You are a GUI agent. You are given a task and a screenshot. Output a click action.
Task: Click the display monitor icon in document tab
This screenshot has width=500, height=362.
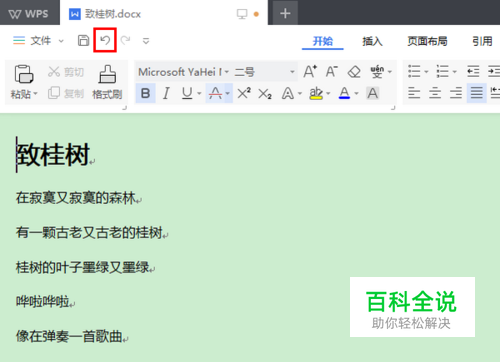(242, 14)
